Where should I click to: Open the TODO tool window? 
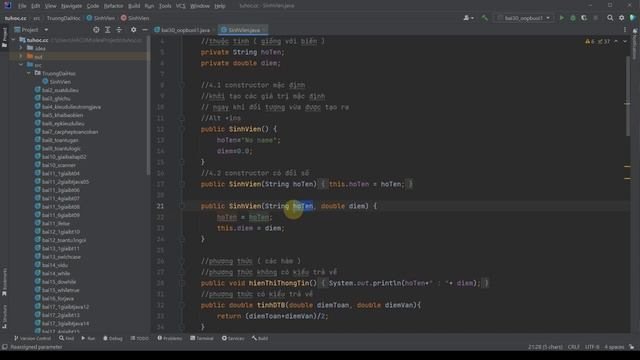(x=140, y=338)
